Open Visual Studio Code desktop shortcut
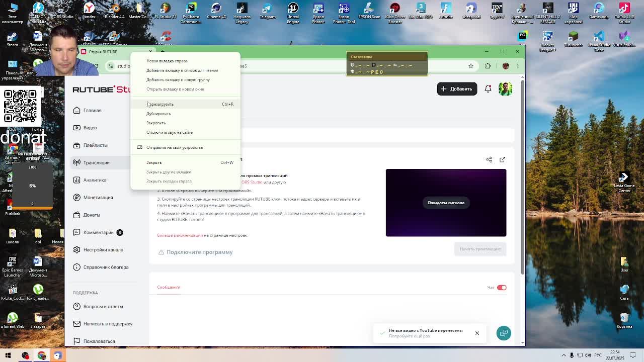This screenshot has height=362, width=644. [x=599, y=41]
